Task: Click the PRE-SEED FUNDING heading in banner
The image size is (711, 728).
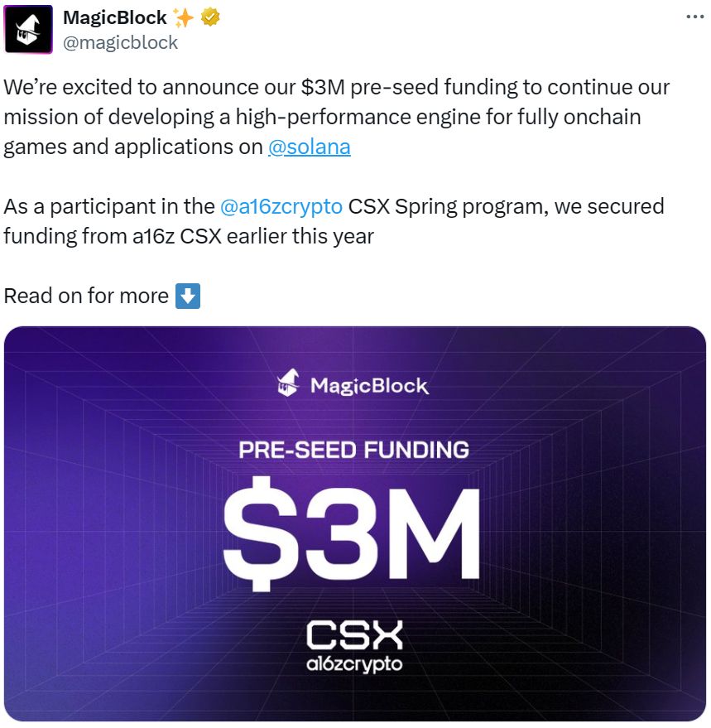Action: pos(353,451)
